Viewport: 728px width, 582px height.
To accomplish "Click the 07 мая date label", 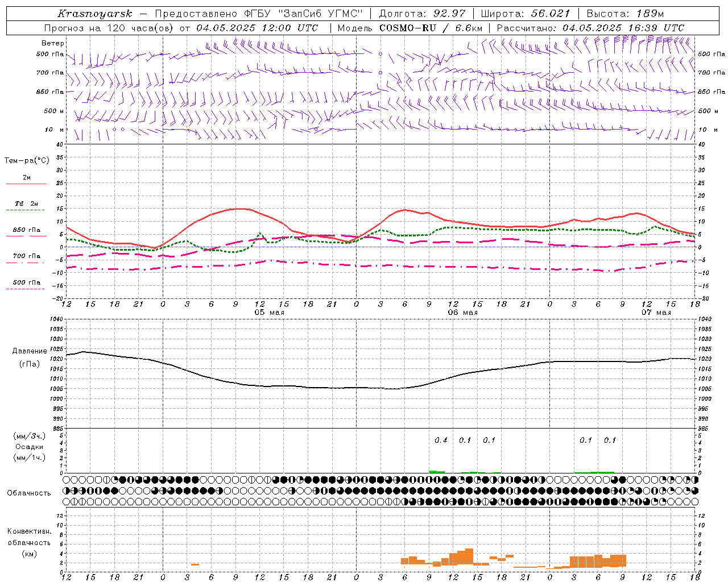I will [656, 313].
